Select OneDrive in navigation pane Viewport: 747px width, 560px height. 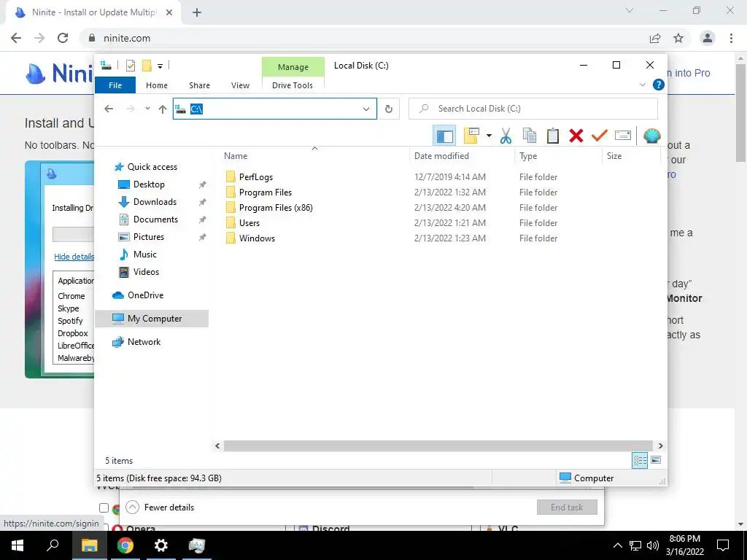coord(145,295)
